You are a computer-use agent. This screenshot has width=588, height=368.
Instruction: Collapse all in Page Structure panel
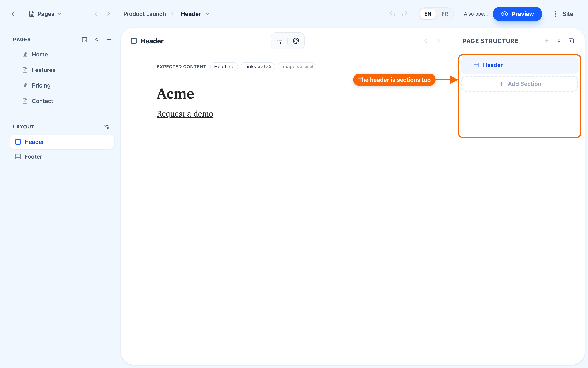[x=559, y=41]
